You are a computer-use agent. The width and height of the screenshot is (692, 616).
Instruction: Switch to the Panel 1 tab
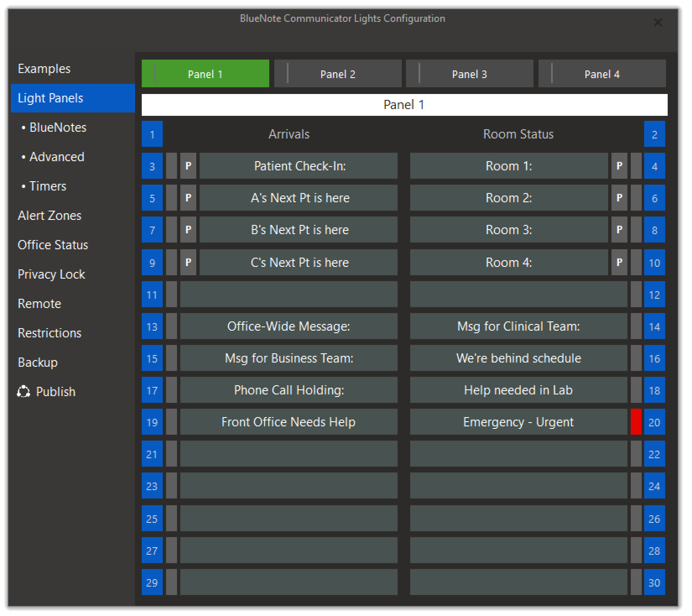206,73
